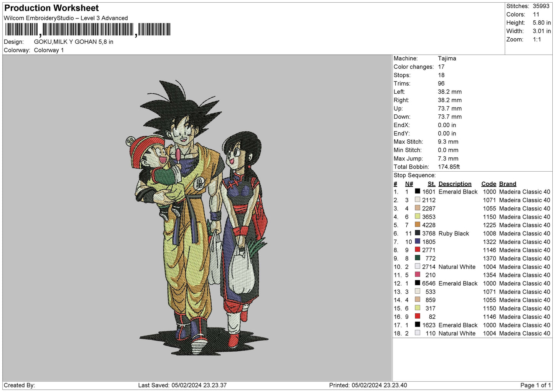Click the Color changes value '17'

point(441,67)
